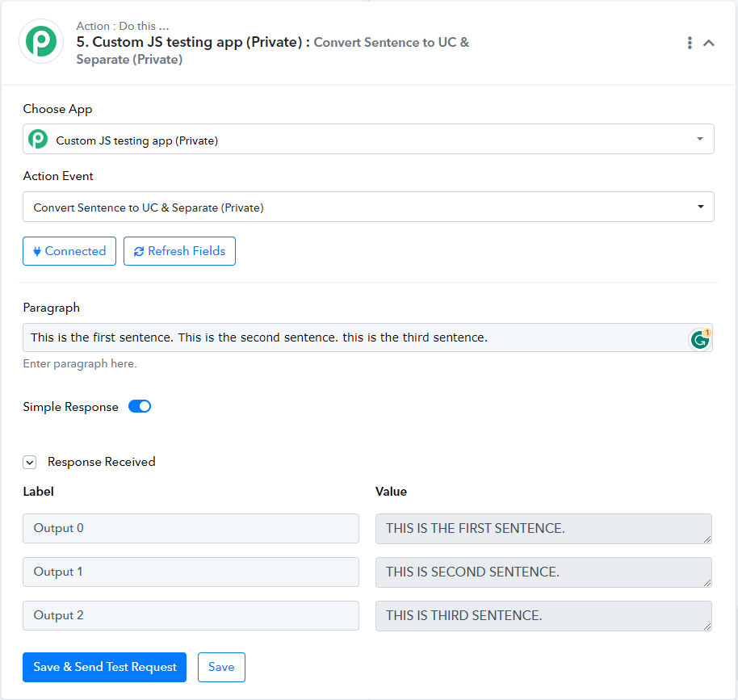Open the three-dot options menu
Image resolution: width=738 pixels, height=700 pixels.
tap(690, 43)
